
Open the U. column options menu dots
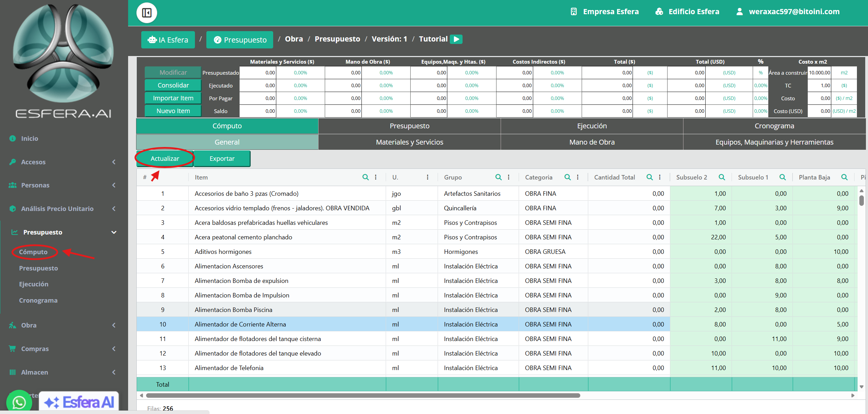point(428,177)
